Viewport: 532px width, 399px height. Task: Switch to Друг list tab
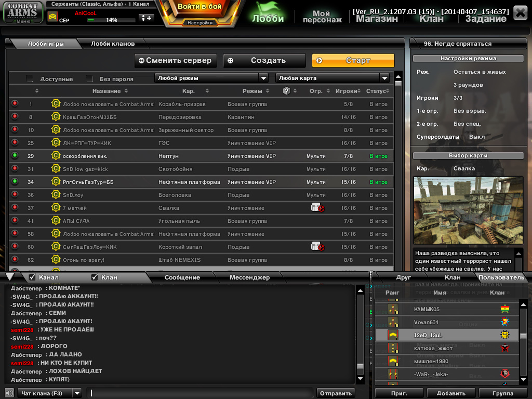tap(403, 277)
